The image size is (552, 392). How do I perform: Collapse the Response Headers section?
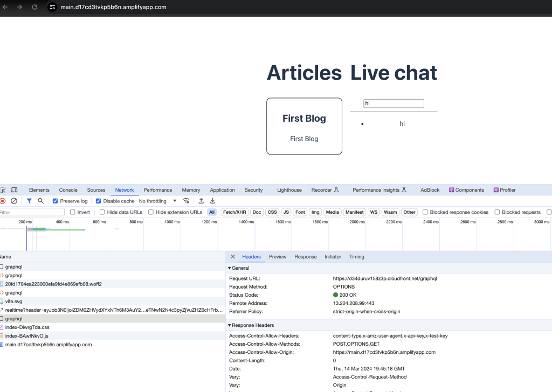pyautogui.click(x=230, y=325)
